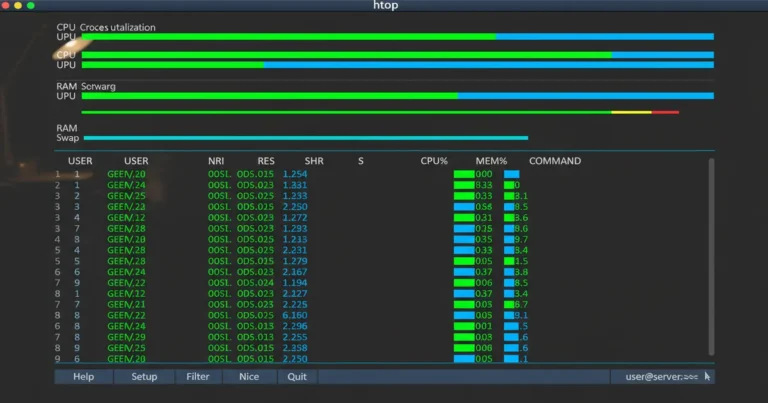Click the CPU% value 833
This screenshot has width=768, height=403.
pyautogui.click(x=483, y=185)
